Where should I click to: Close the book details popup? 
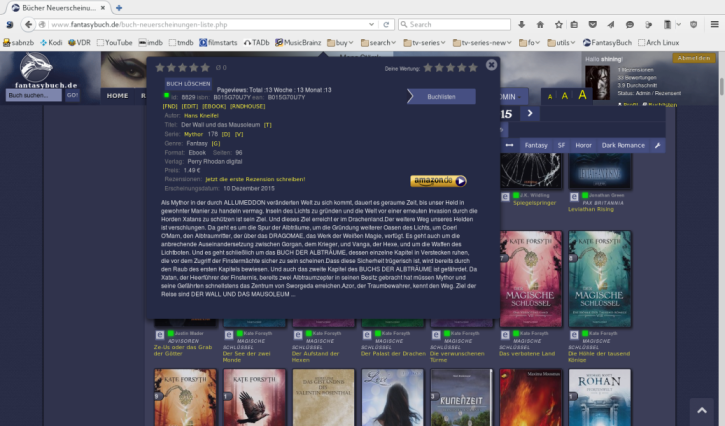pyautogui.click(x=491, y=65)
